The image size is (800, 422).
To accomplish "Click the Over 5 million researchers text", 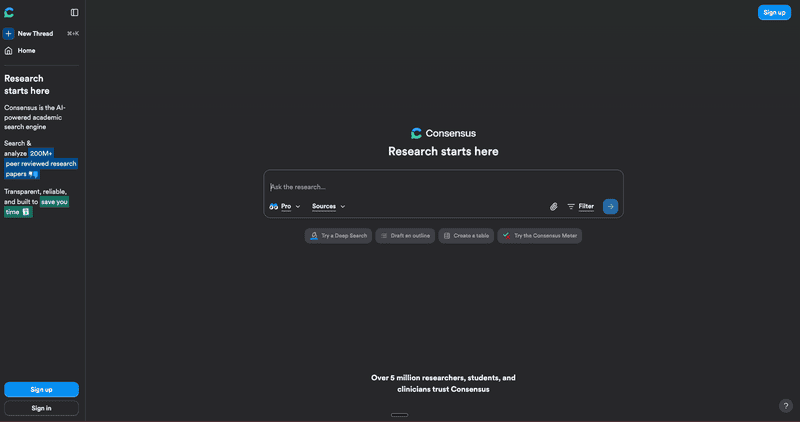I will (x=443, y=383).
